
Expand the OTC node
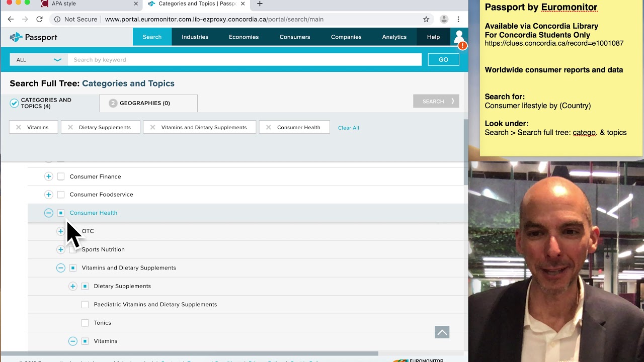[x=61, y=231]
